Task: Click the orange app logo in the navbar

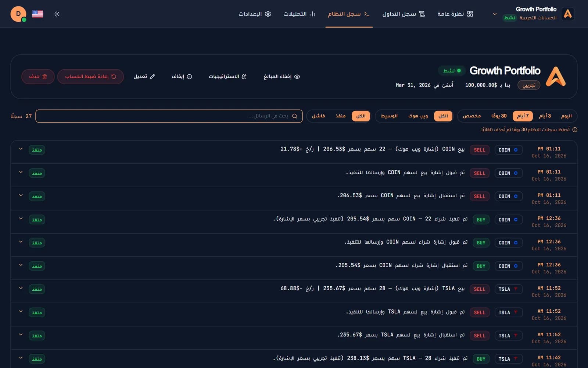Action: pyautogui.click(x=568, y=14)
